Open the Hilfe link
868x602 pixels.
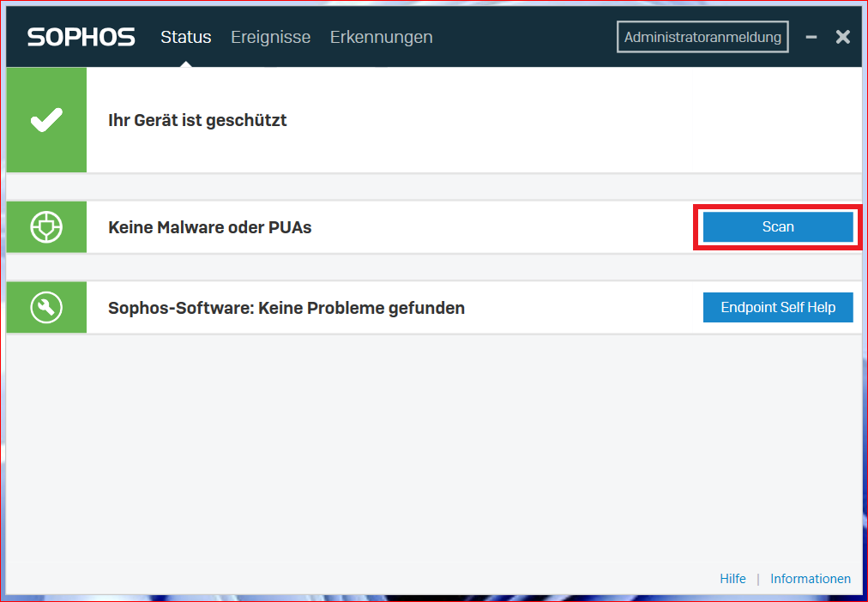pyautogui.click(x=732, y=579)
